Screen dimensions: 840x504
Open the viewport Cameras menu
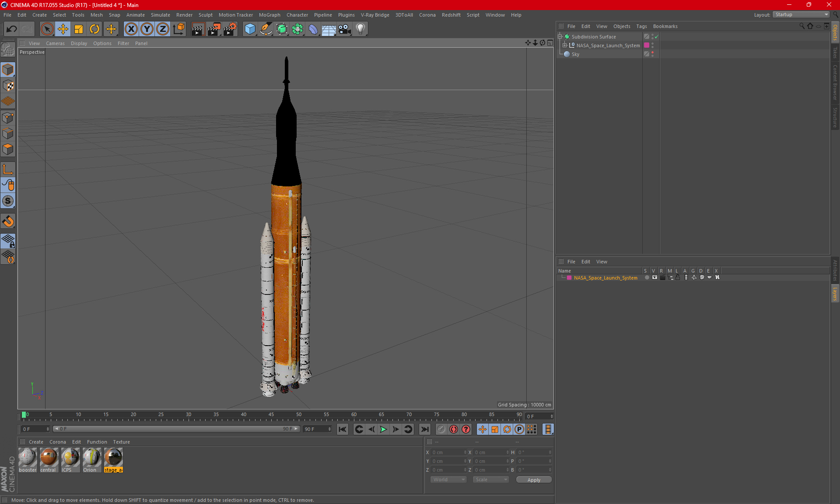pos(55,43)
